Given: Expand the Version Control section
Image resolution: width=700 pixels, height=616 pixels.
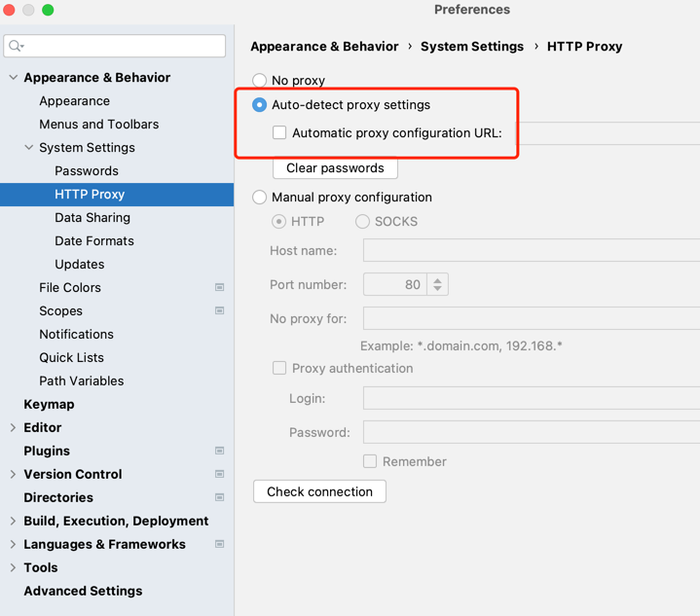Looking at the screenshot, I should [x=13, y=474].
